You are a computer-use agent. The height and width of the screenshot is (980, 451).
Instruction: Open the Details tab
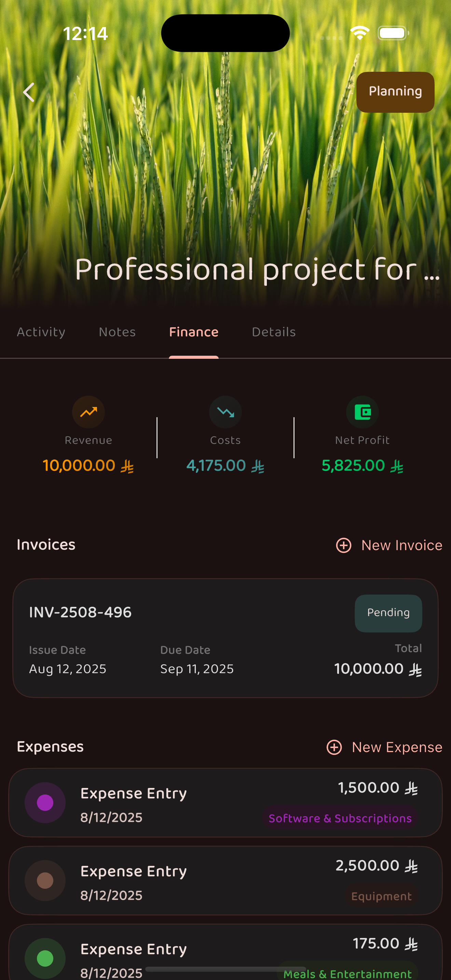274,332
